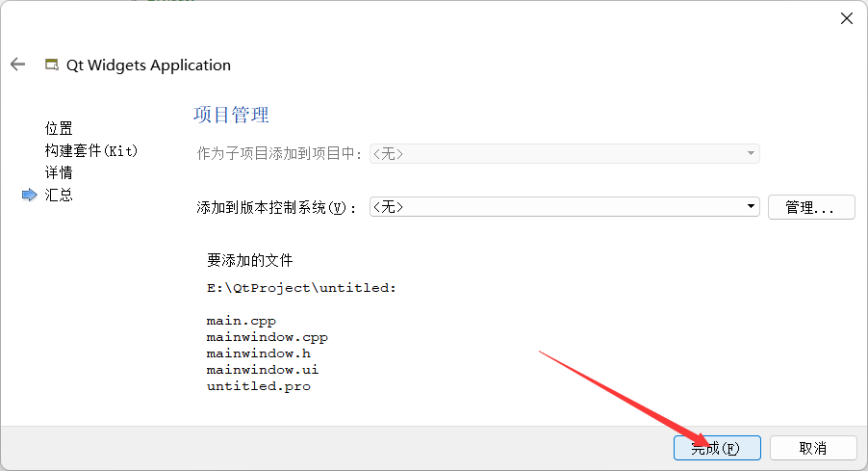Close the wizard dialog with X

[x=847, y=18]
